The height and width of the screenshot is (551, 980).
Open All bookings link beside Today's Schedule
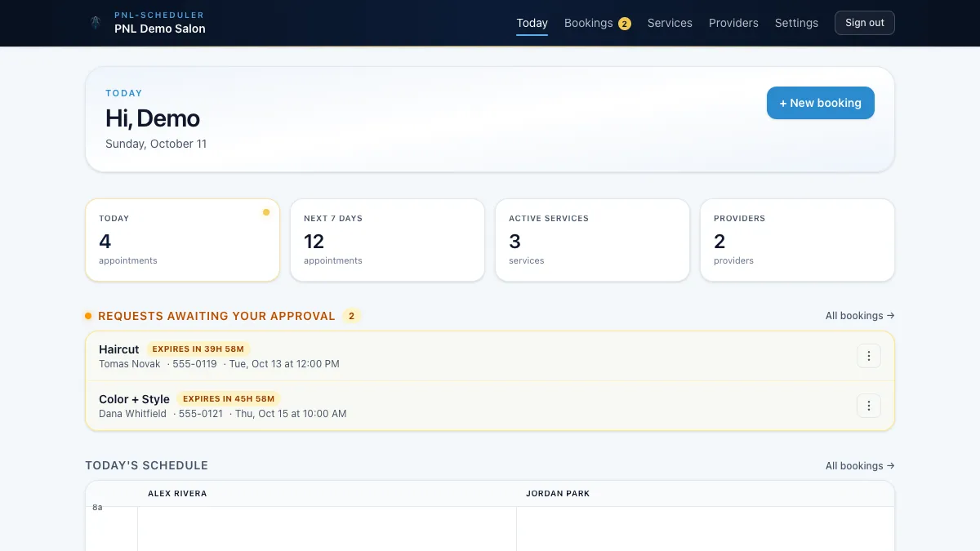coord(860,466)
